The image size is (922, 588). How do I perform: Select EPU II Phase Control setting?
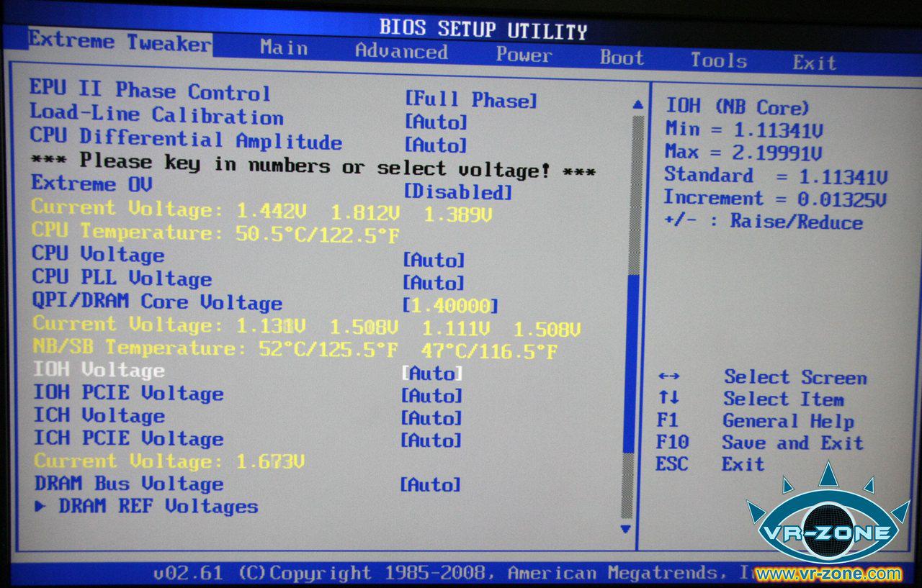[150, 91]
